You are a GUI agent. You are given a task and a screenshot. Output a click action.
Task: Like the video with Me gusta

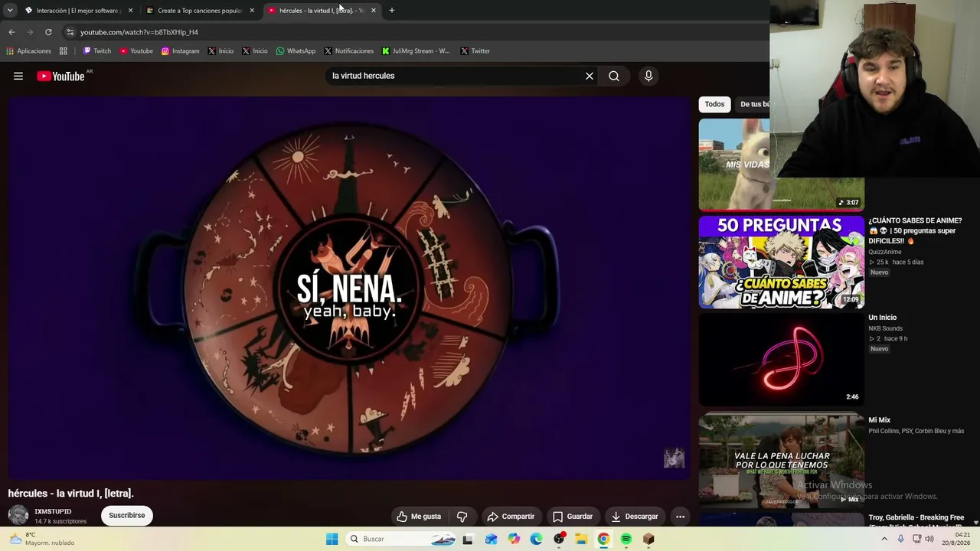click(419, 517)
